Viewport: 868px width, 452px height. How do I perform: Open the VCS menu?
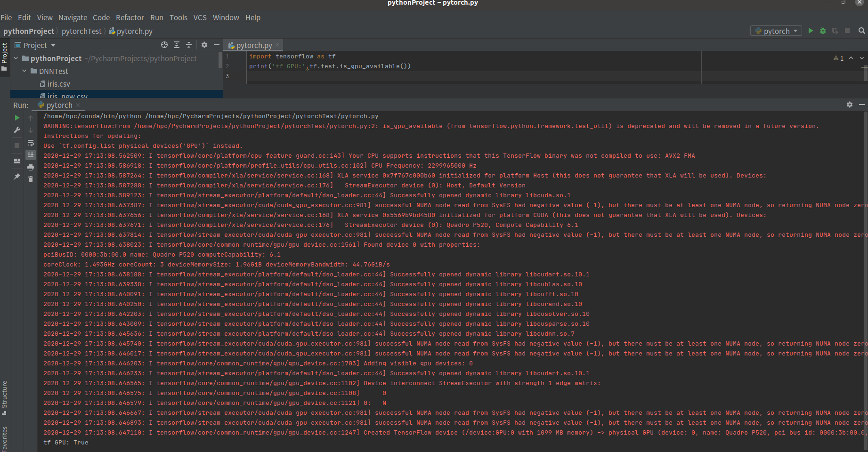click(x=200, y=17)
